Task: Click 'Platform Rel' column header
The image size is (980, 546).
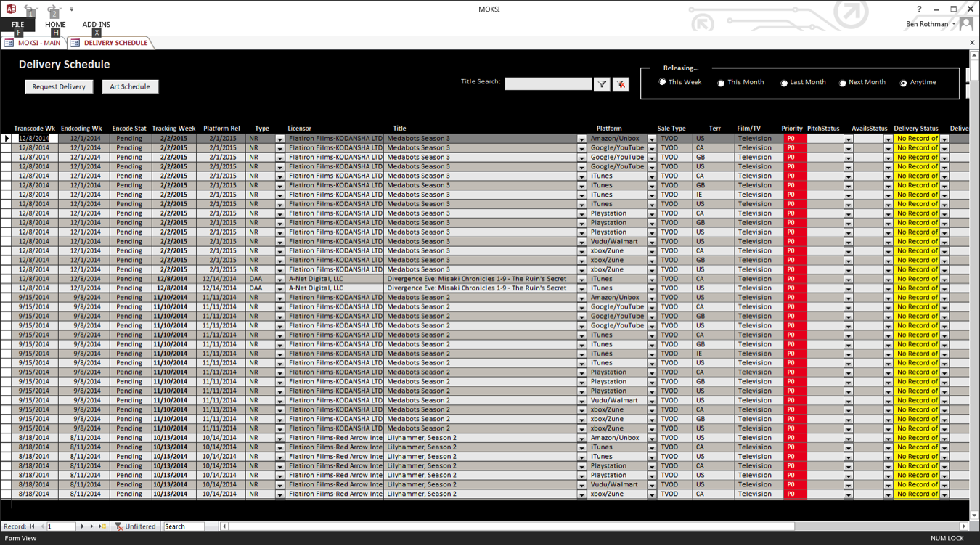Action: pos(221,129)
